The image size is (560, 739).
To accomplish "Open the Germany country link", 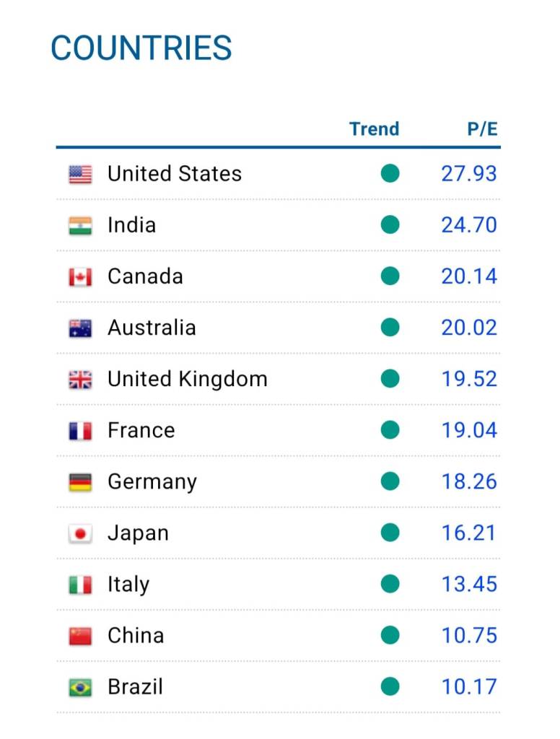I will (x=152, y=482).
